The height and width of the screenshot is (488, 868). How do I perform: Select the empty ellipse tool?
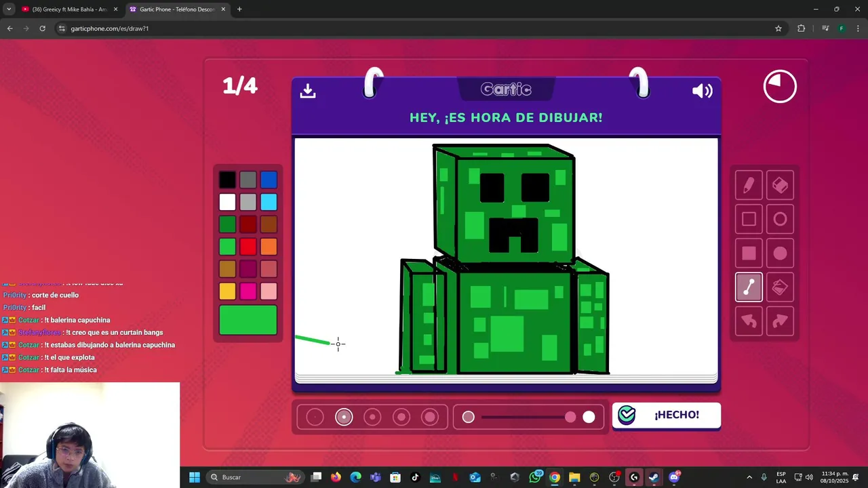(780, 219)
